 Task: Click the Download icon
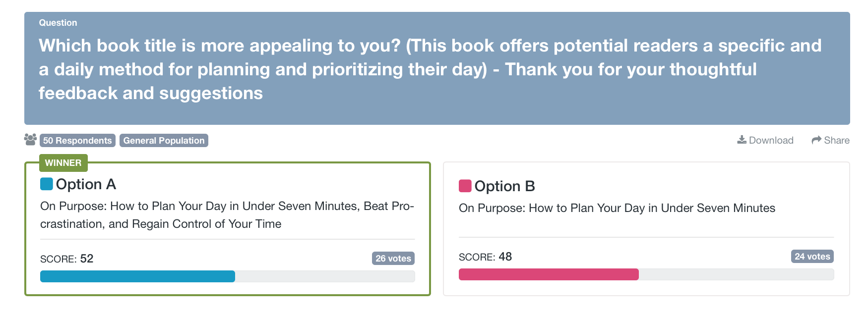pos(742,140)
